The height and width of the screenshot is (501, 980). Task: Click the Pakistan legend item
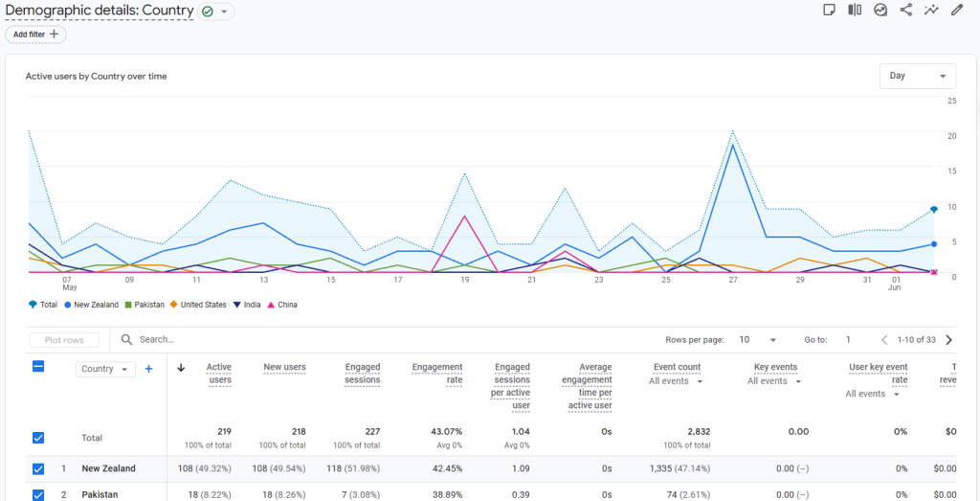(145, 305)
